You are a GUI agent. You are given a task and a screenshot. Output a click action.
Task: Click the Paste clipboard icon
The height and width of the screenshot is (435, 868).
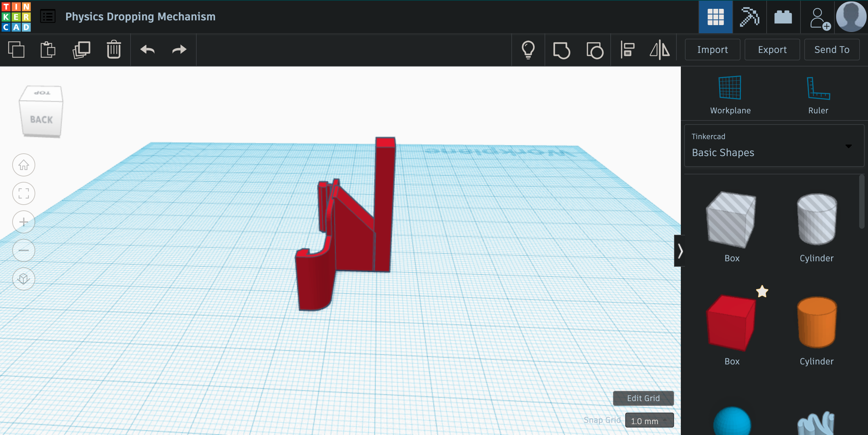click(48, 50)
